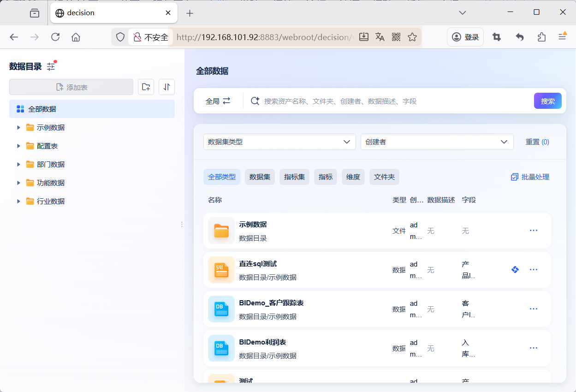Open more options for 直连sql测试 row
This screenshot has width=576, height=392.
point(534,269)
